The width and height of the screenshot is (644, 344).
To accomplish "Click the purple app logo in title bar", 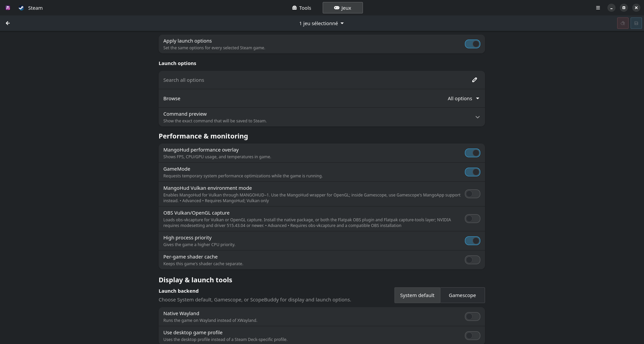I will pyautogui.click(x=8, y=8).
